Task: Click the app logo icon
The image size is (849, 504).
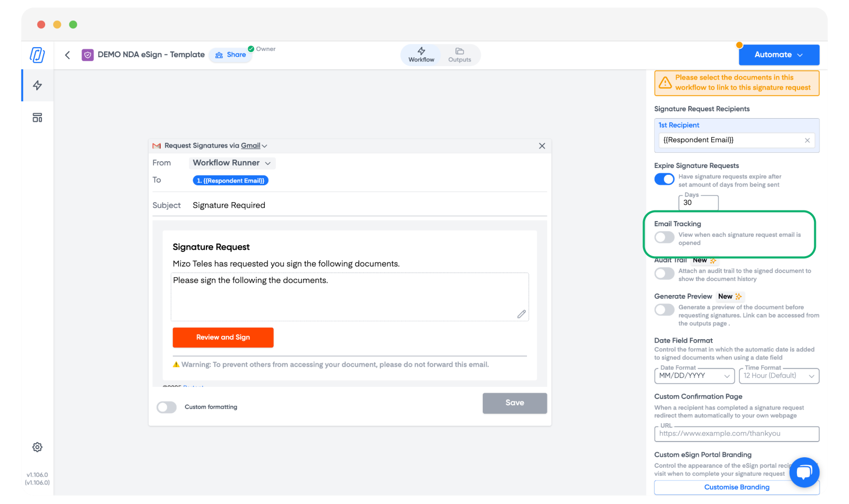Action: [x=37, y=55]
